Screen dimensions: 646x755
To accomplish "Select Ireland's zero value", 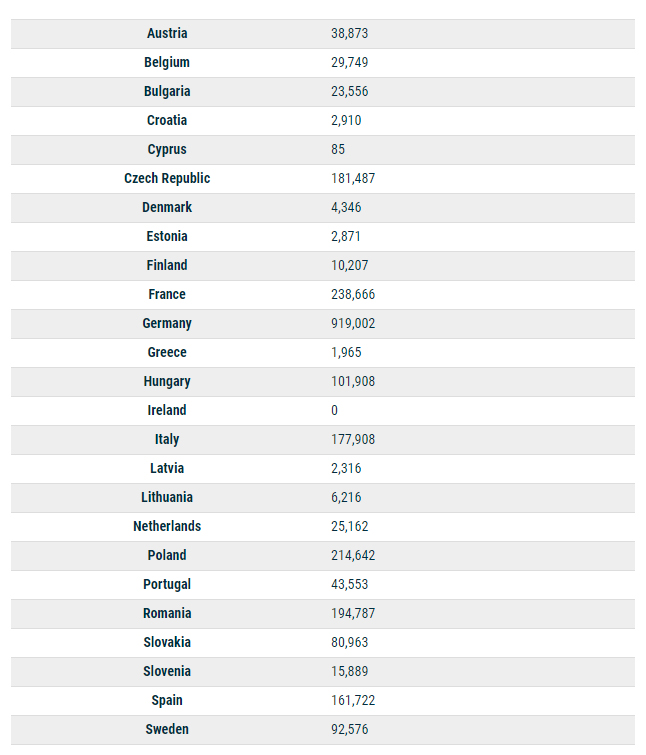I will (335, 410).
